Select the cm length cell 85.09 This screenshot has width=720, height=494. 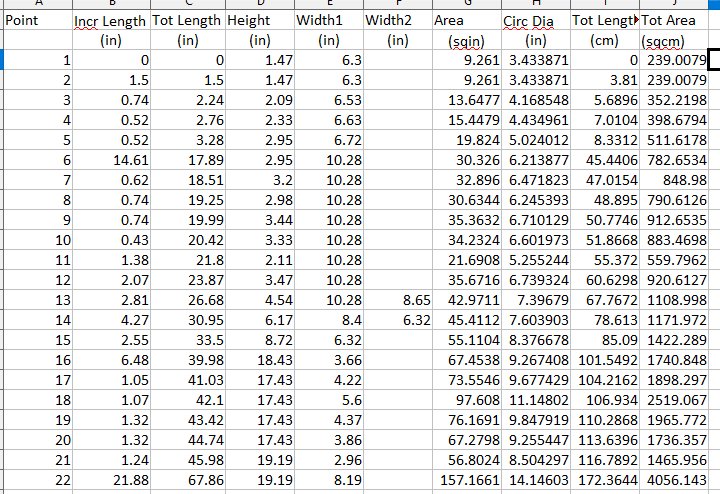[605, 340]
